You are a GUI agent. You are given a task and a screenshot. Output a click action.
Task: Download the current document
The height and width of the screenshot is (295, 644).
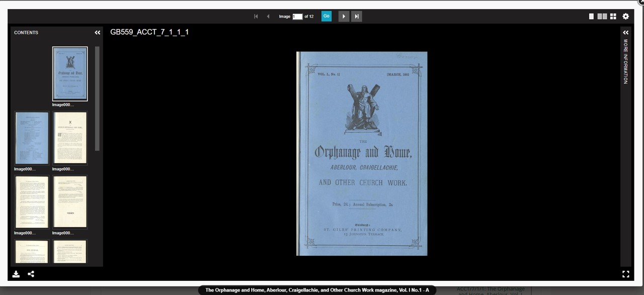click(16, 274)
